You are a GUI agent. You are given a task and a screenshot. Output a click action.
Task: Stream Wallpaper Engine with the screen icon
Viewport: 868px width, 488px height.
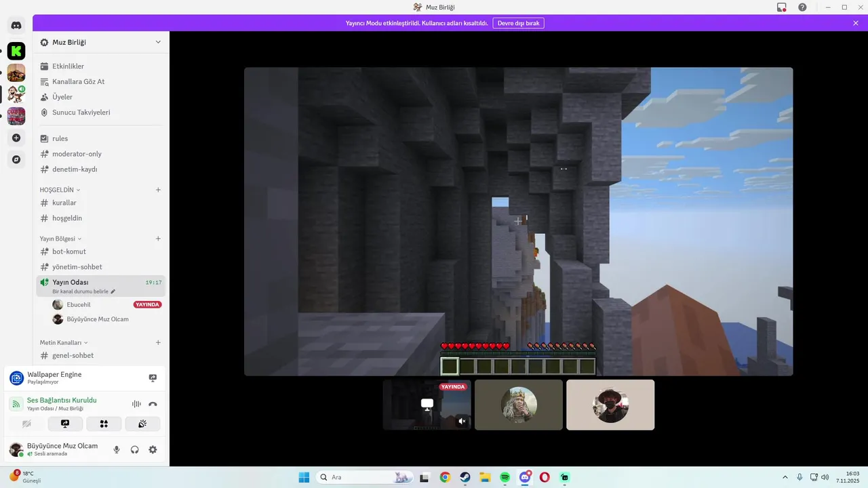tap(153, 378)
